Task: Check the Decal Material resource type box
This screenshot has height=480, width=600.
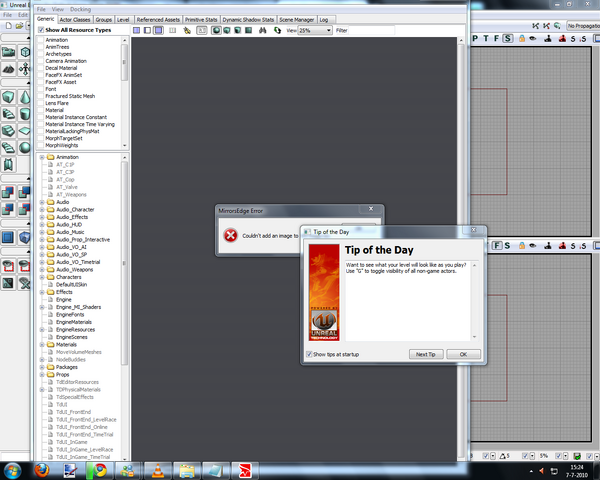Action: (41, 68)
